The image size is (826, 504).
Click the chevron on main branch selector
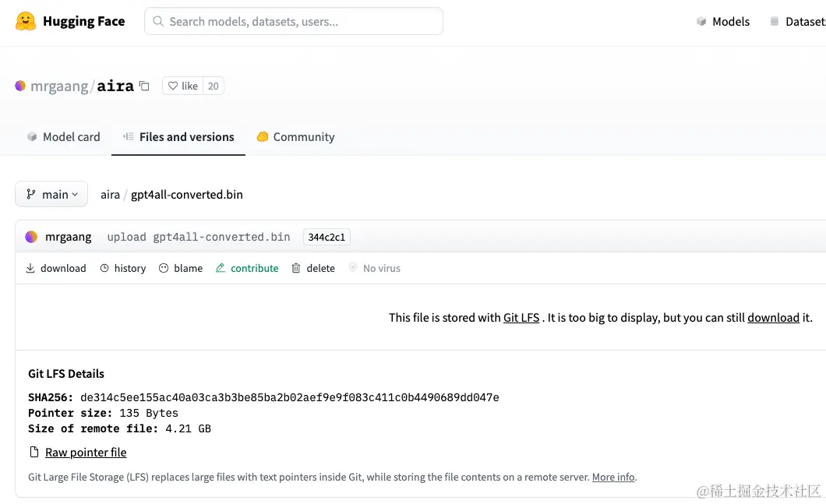[75, 194]
